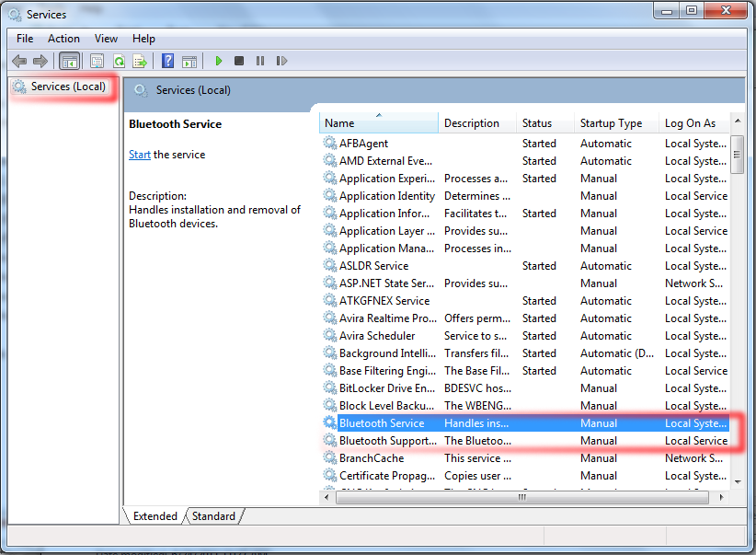Image resolution: width=756 pixels, height=555 pixels.
Task: Click the Export List toolbar icon
Action: click(x=140, y=62)
